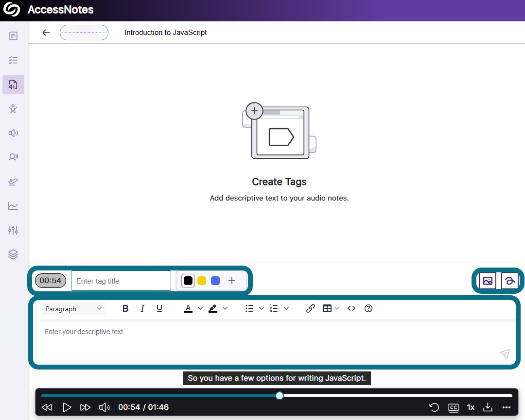This screenshot has height=420, width=525.
Task: Play the audio recording
Action: (x=67, y=407)
